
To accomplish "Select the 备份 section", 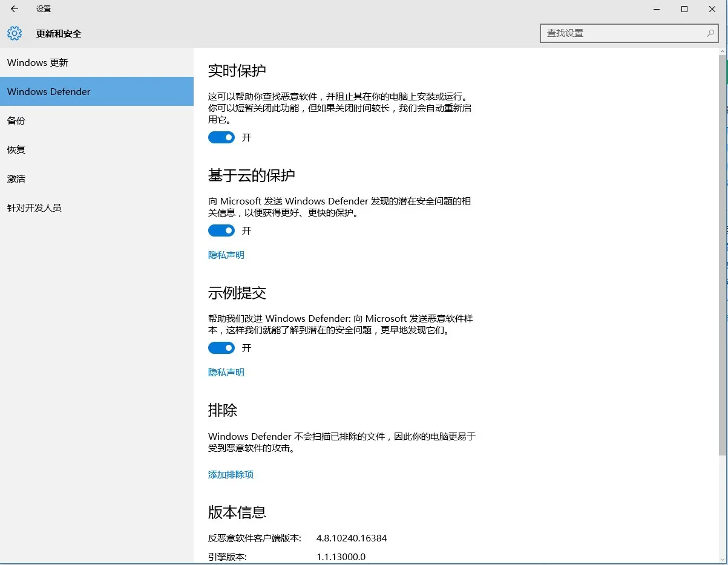I will point(16,120).
